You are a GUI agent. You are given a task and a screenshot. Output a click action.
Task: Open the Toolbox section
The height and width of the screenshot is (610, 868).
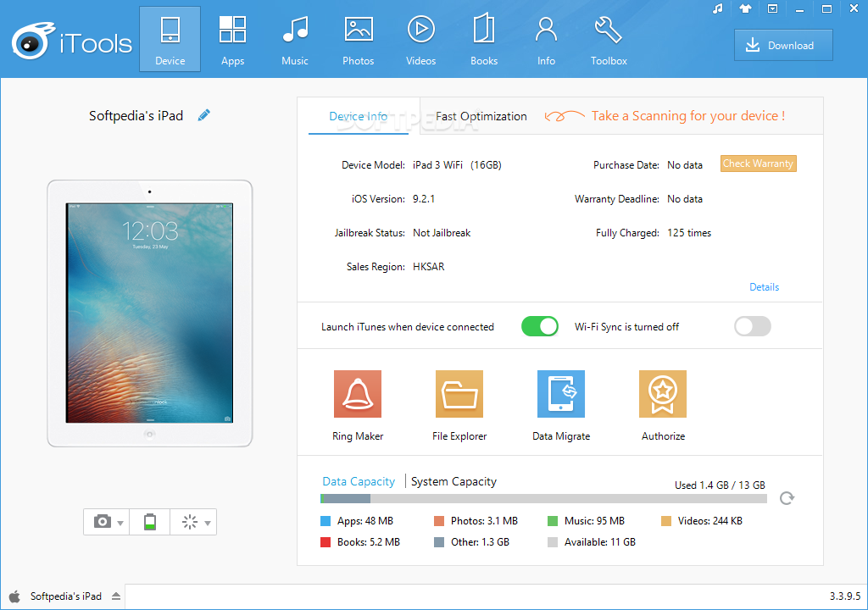609,40
